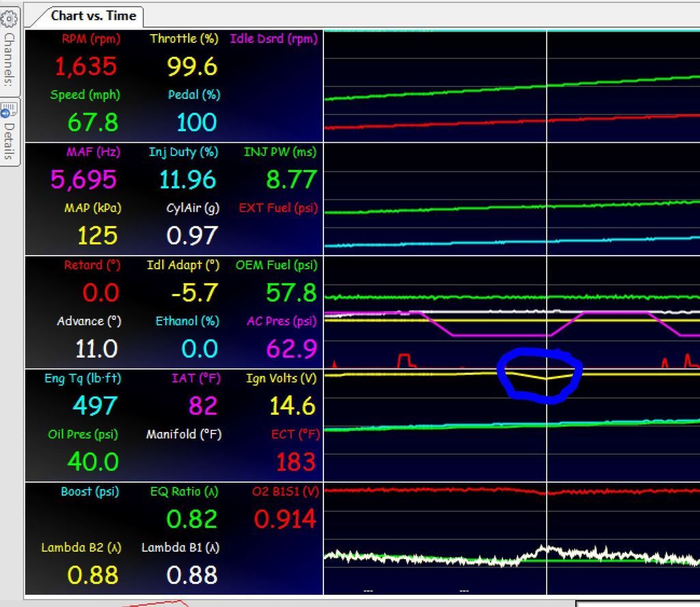
Task: Select the OEM Fuel (psi) readout
Action: [x=291, y=293]
